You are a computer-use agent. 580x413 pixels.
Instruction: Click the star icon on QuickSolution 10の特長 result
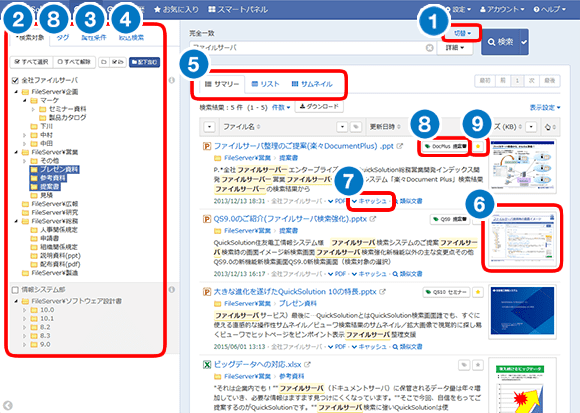[478, 292]
